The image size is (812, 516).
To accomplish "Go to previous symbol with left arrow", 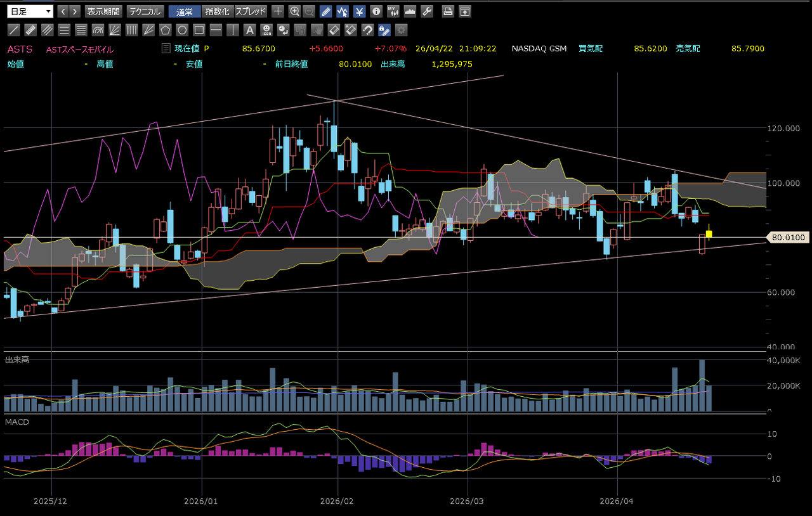I will (x=63, y=11).
